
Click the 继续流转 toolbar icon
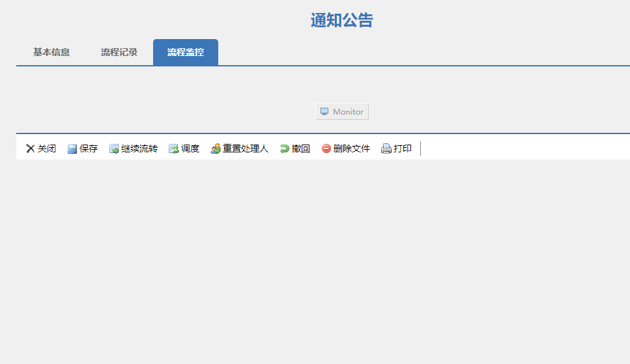pyautogui.click(x=114, y=149)
